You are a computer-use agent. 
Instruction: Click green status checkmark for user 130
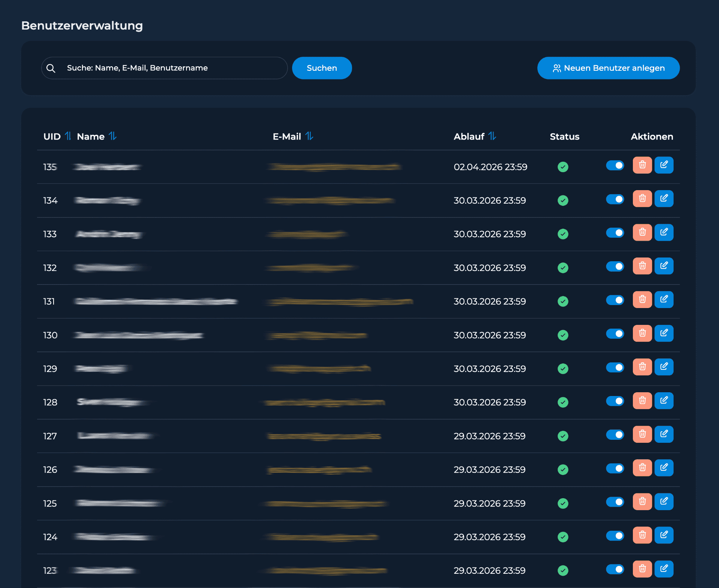click(562, 335)
